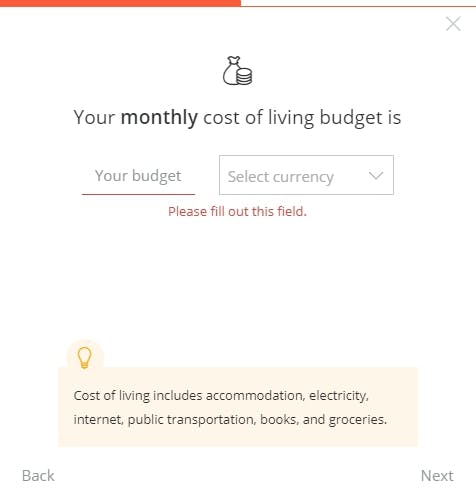Image resolution: width=476 pixels, height=498 pixels.
Task: Click the monthly cost of living heading
Action: [237, 118]
